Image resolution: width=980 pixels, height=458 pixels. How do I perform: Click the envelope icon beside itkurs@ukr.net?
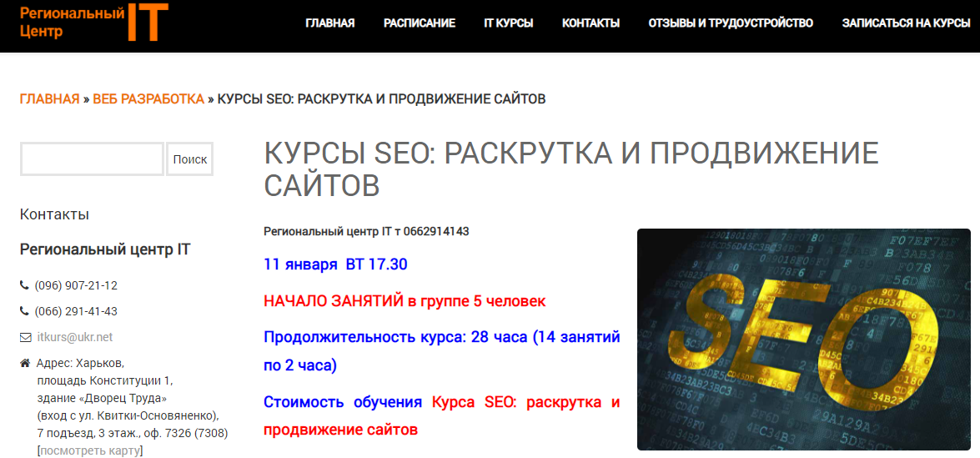coord(25,337)
